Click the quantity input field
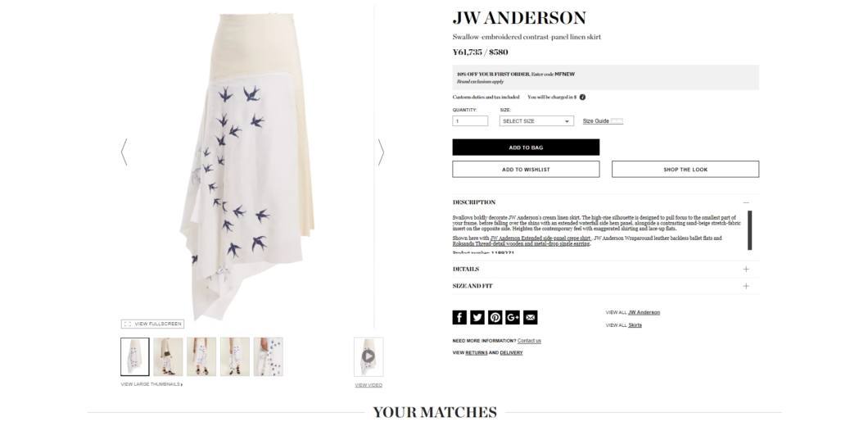 tap(470, 120)
